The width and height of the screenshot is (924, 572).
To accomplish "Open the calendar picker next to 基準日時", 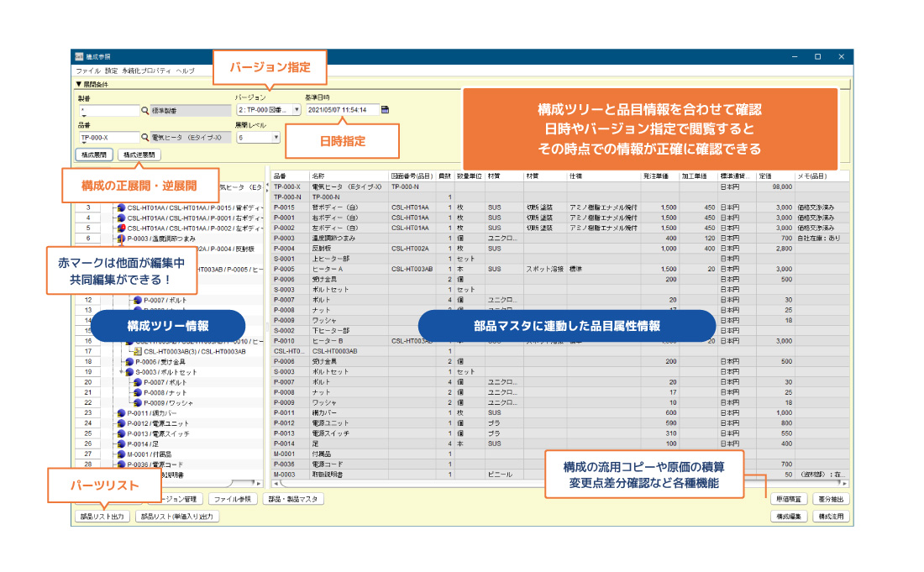I will pos(385,110).
